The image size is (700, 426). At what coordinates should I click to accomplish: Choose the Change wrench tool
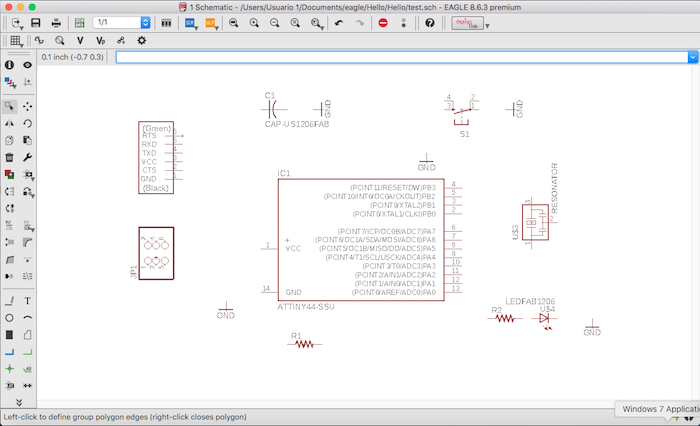(x=27, y=157)
